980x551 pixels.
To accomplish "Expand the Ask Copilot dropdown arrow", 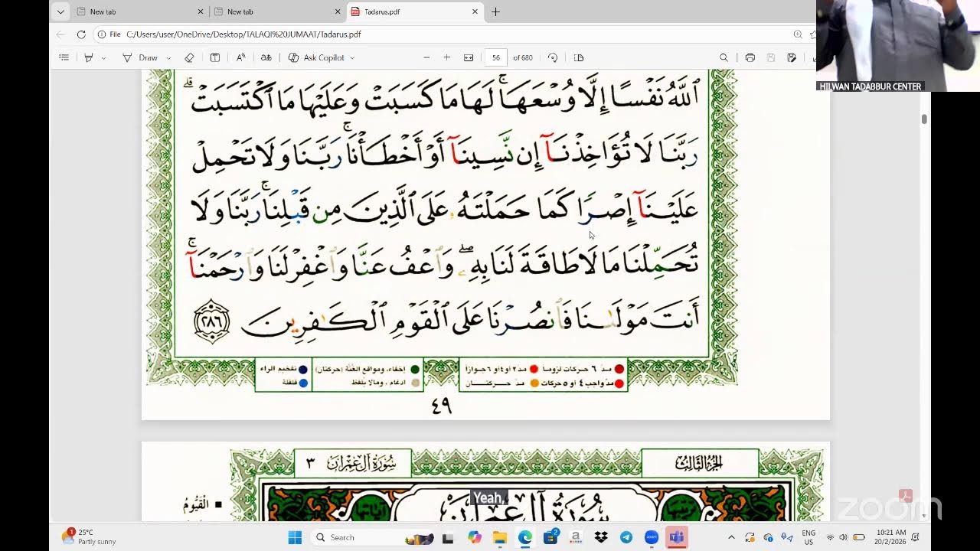I will pyautogui.click(x=352, y=57).
